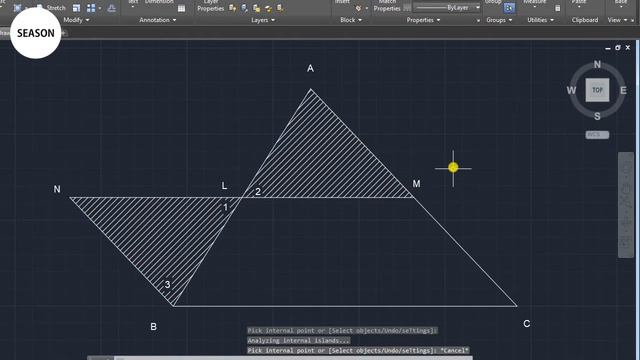640x360 pixels.
Task: Click the command line input field
Action: pyautogui.click(x=292, y=358)
